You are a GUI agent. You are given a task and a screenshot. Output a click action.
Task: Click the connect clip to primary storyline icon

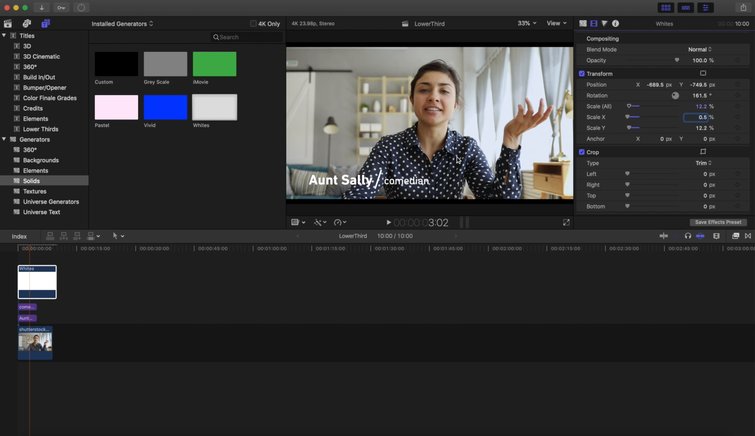pos(50,236)
